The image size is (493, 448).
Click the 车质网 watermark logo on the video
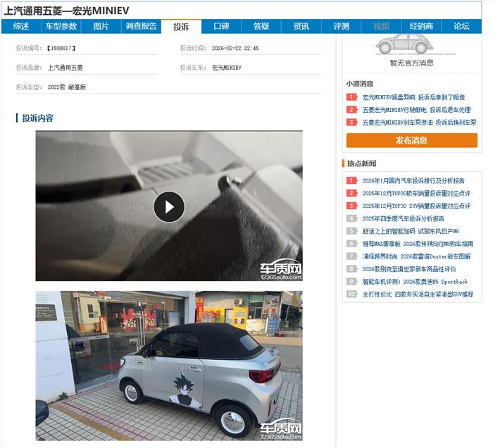[280, 270]
